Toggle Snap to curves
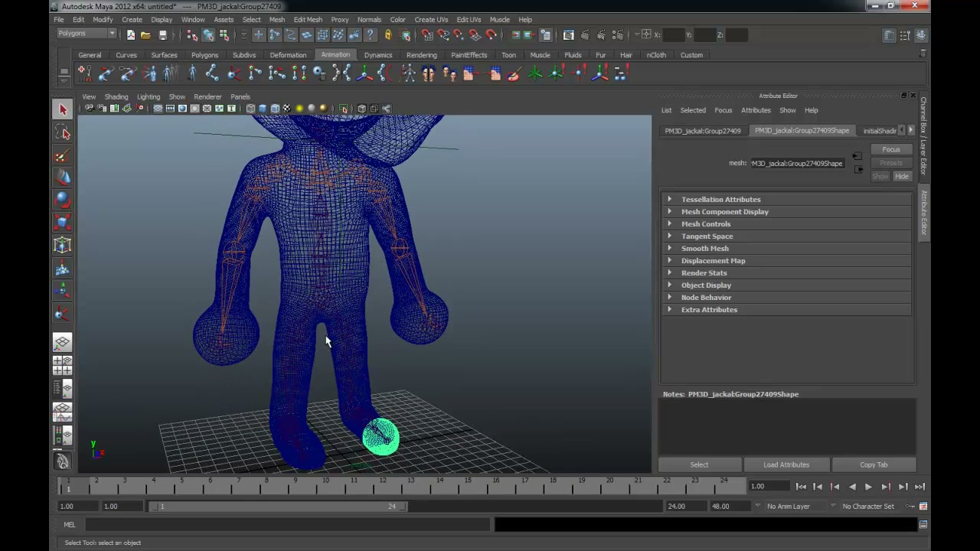The image size is (980, 551). pyautogui.click(x=443, y=34)
